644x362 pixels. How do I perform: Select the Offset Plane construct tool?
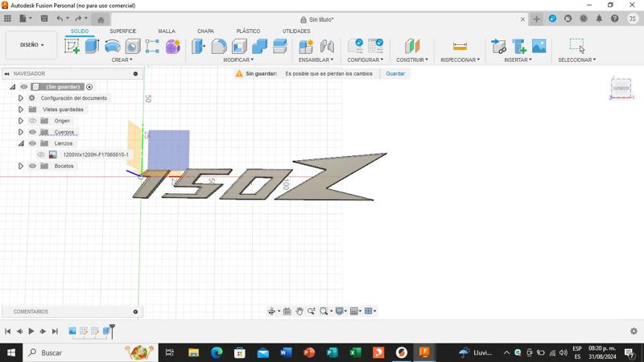tap(412, 46)
